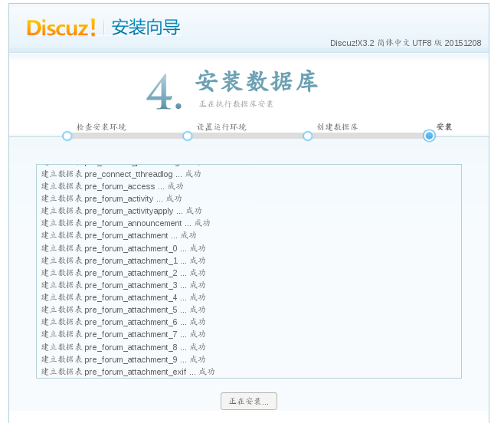Click the pre_forum_attachment_2 log line
The image size is (504, 423).
123,273
